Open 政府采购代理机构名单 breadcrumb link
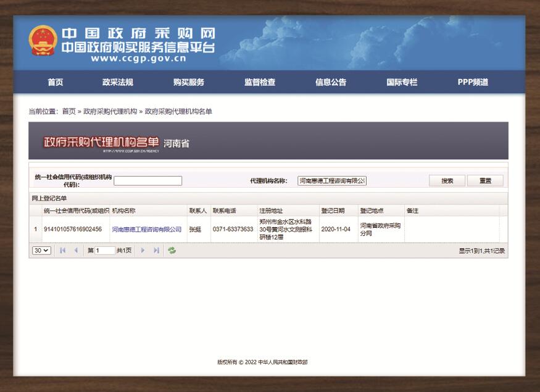Image resolution: width=540 pixels, height=392 pixels. [178, 111]
